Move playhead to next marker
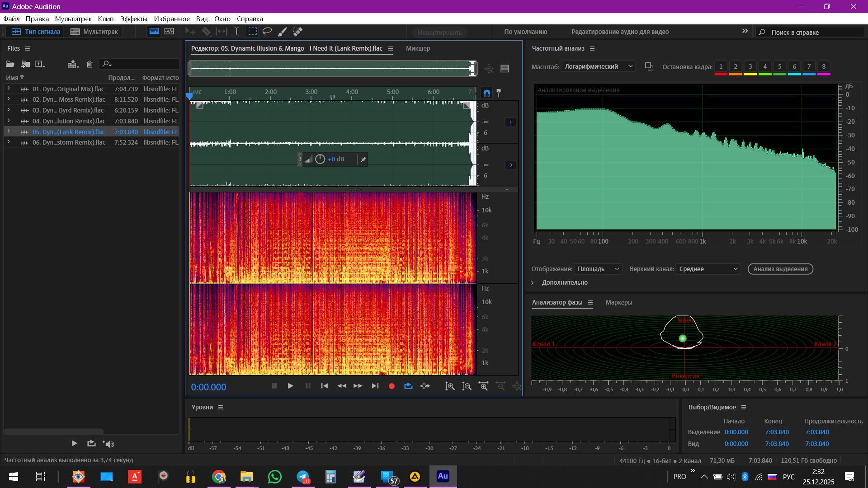Image resolution: width=868 pixels, height=488 pixels. pos(375,386)
